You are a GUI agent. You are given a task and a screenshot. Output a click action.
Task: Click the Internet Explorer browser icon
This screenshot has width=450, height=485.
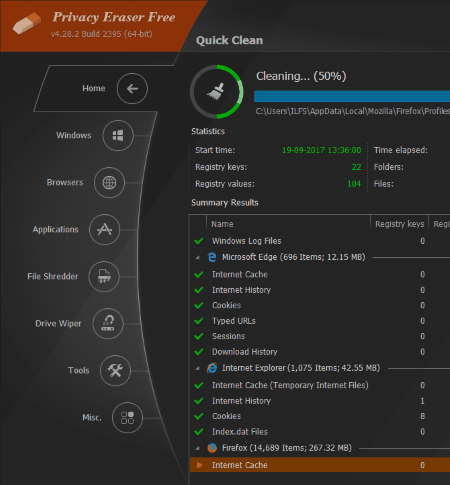[x=212, y=368]
